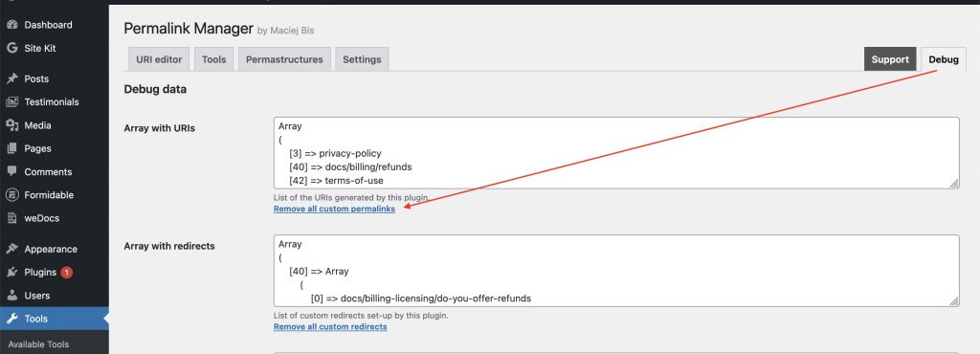980x354 pixels.
Task: Open the Media library menu
Action: pyautogui.click(x=37, y=125)
